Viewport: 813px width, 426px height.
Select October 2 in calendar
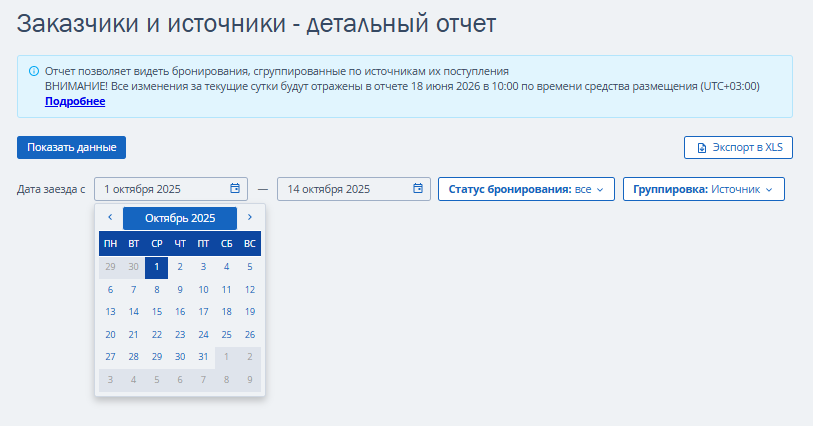[180, 267]
